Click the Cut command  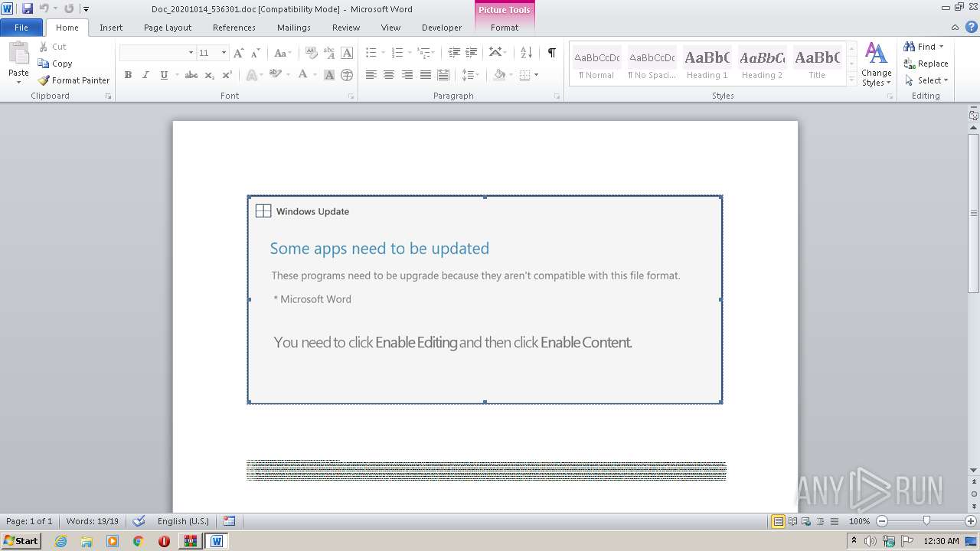[x=52, y=47]
